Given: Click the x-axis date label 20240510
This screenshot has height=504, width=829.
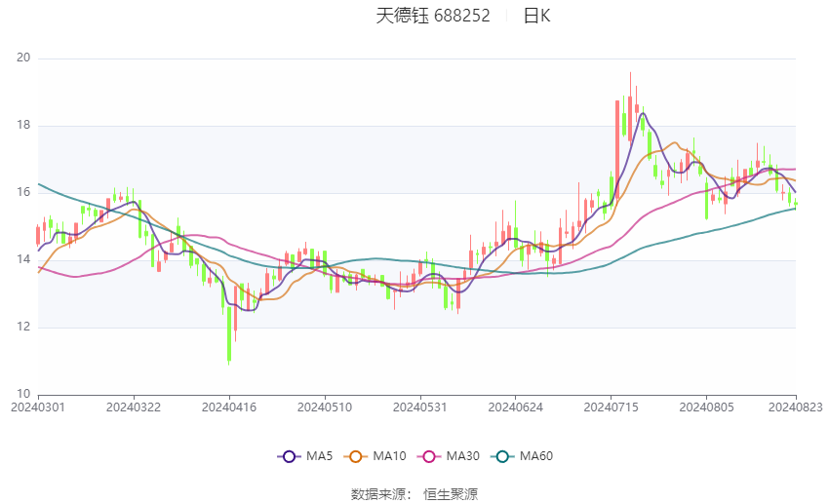Looking at the screenshot, I should pos(325,407).
